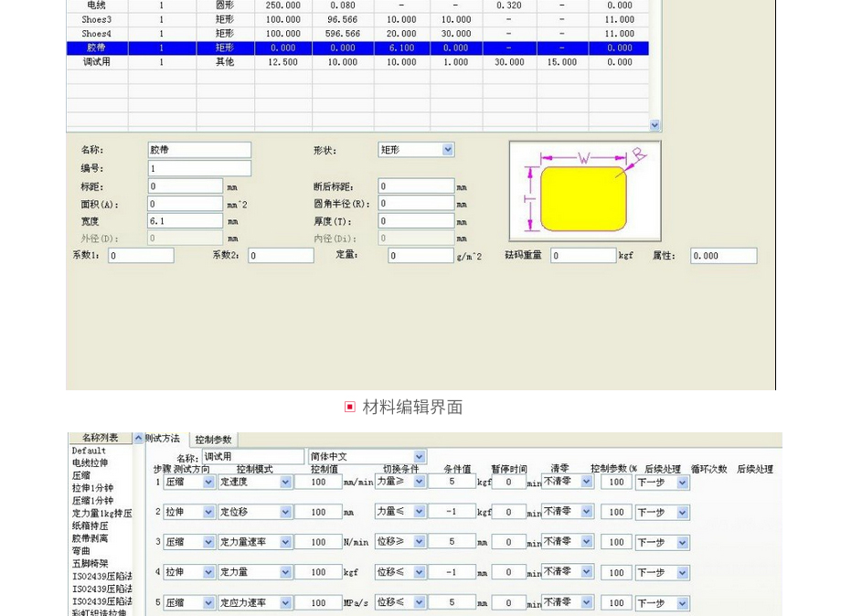This screenshot has height=616, width=841.
Task: Click the 砝码重量 input field
Action: 582,257
